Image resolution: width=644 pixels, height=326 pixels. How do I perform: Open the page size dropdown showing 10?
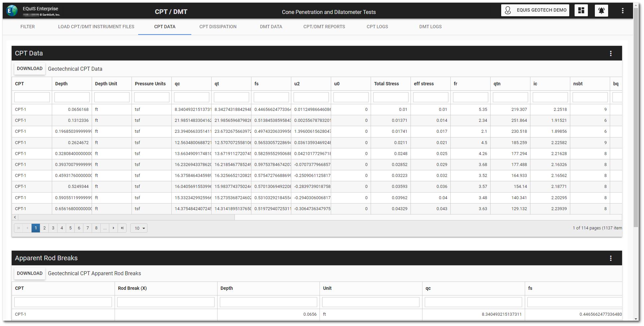139,228
